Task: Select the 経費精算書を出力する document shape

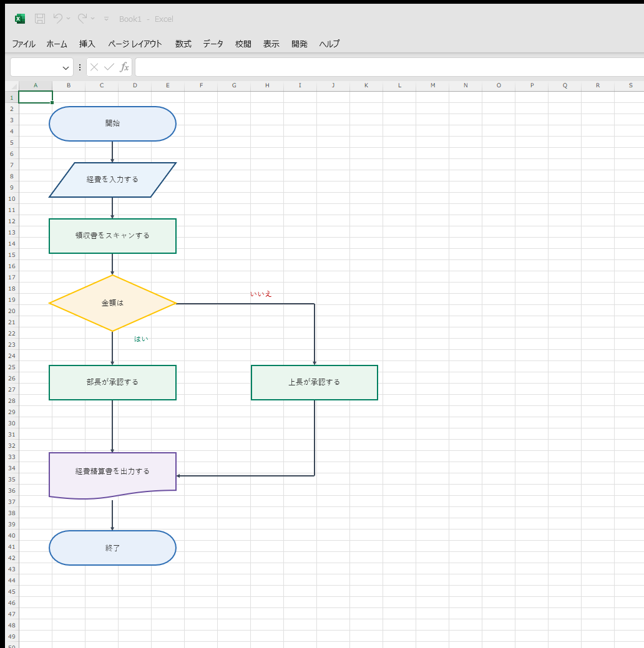Action: [112, 475]
